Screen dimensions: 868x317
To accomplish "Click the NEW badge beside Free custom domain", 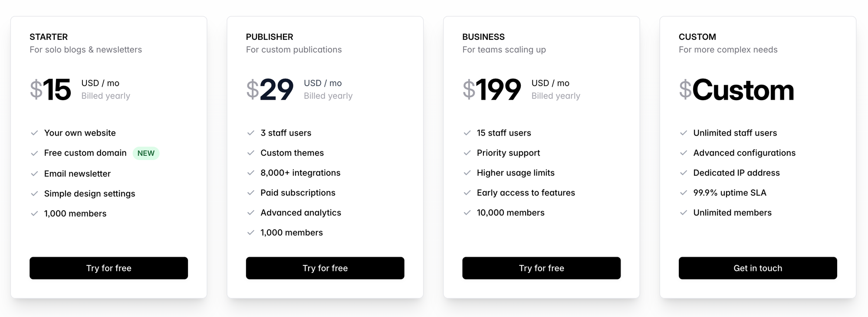I will point(146,153).
